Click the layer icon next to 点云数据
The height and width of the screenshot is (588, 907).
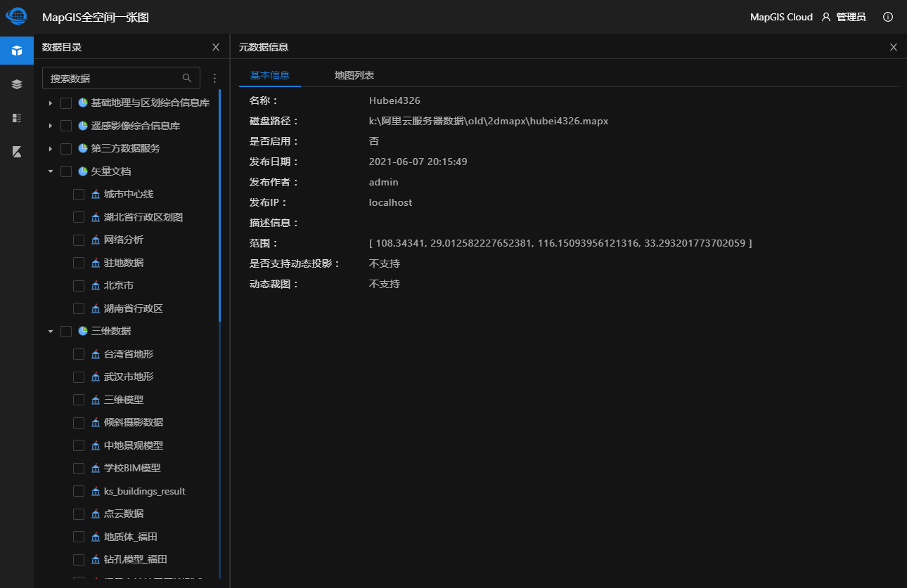96,514
